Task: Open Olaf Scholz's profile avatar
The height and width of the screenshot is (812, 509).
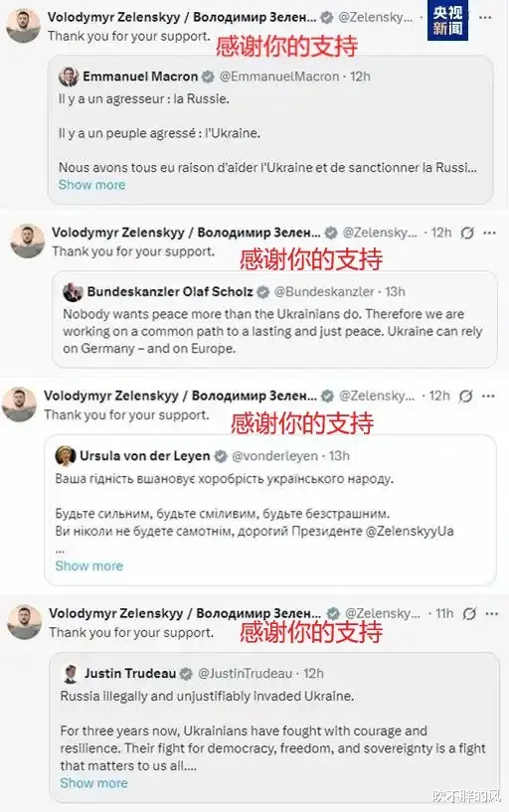Action: 73,292
